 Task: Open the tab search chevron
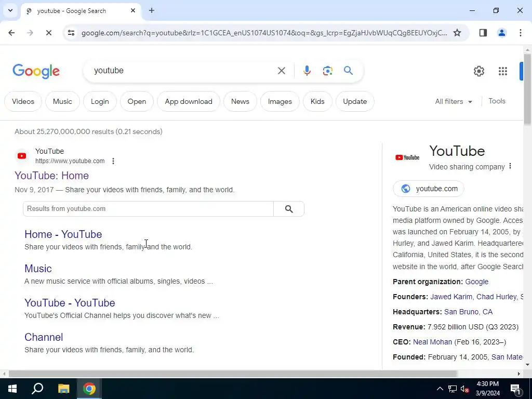[x=10, y=10]
